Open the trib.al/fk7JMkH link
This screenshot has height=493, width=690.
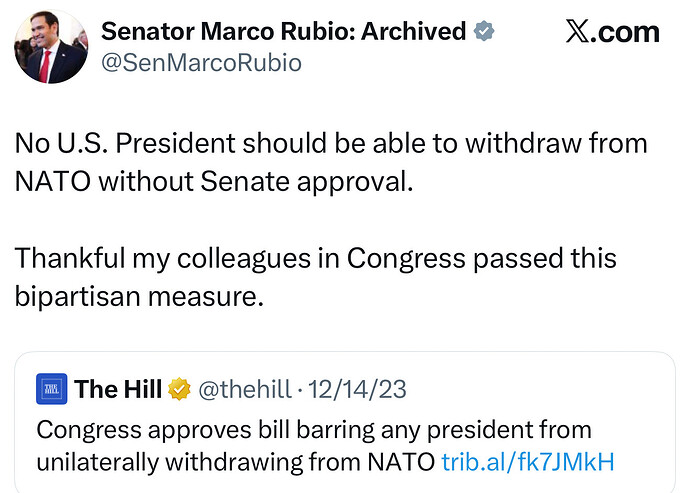527,462
